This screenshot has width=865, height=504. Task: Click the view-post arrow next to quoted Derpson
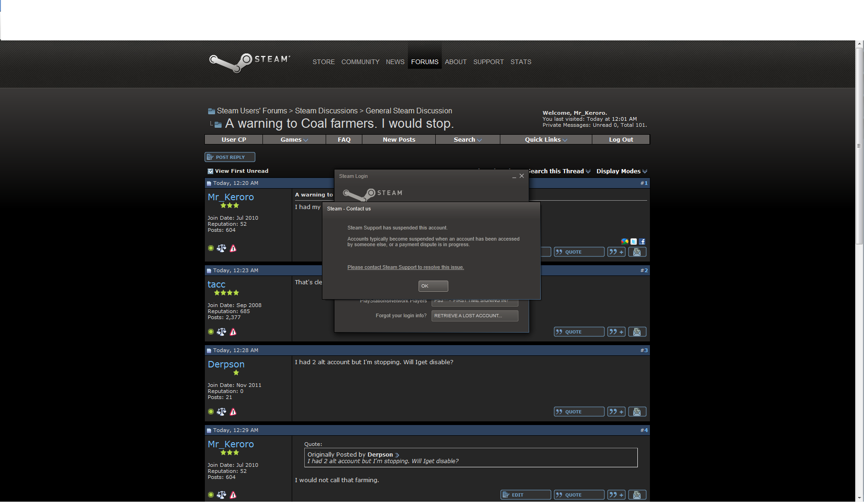pos(397,455)
